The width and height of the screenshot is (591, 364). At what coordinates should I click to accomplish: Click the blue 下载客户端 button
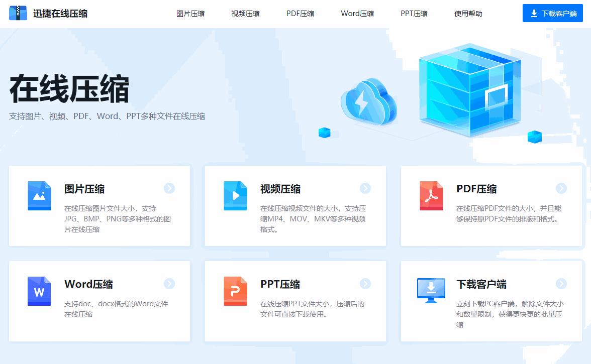coord(553,13)
